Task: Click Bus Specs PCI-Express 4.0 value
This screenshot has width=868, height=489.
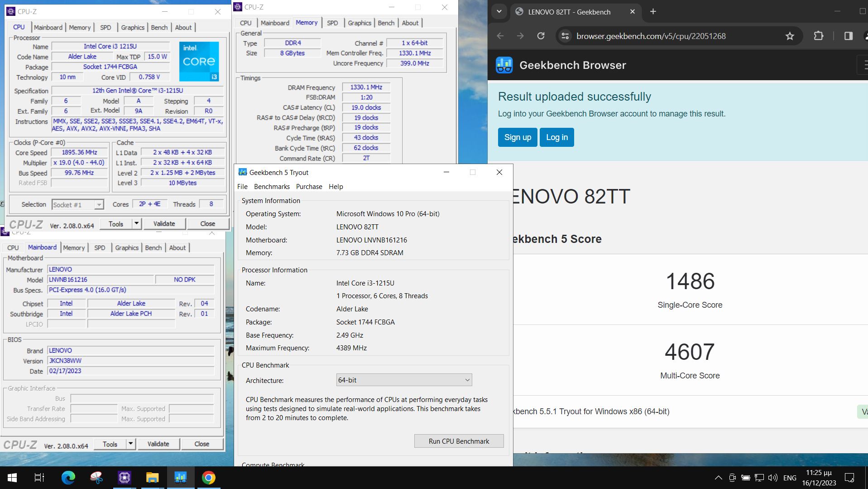Action: tap(131, 290)
